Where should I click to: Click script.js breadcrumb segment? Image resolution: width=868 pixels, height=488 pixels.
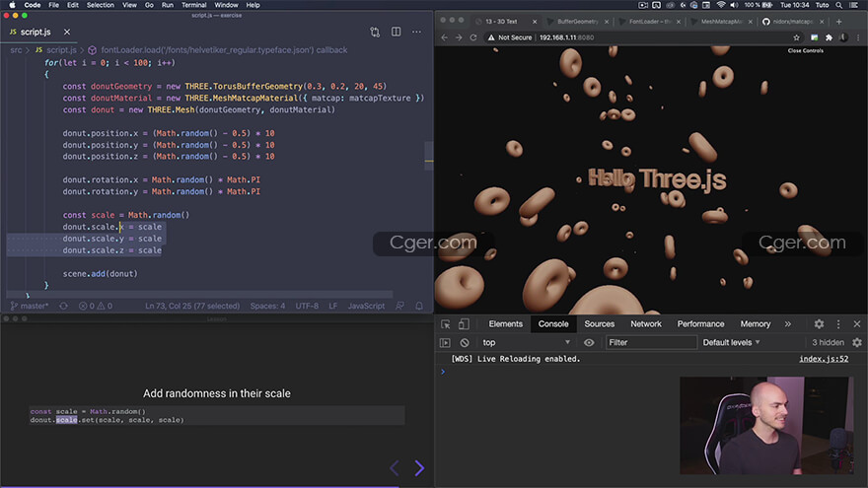tap(56, 50)
